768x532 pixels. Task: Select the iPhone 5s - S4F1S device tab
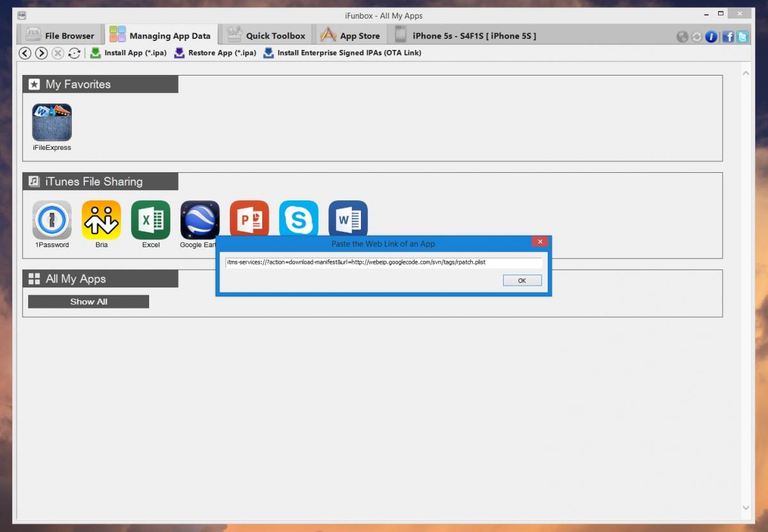point(465,35)
